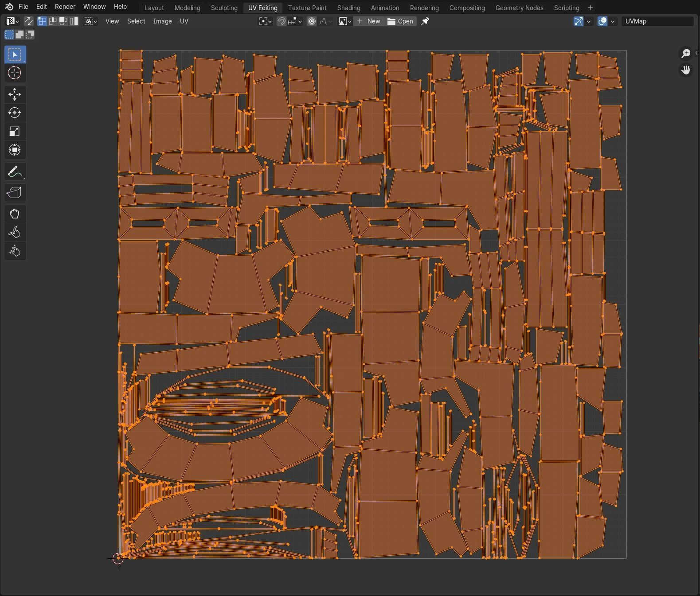
Task: Pick the Pinch sculpt tool
Action: [x=15, y=251]
